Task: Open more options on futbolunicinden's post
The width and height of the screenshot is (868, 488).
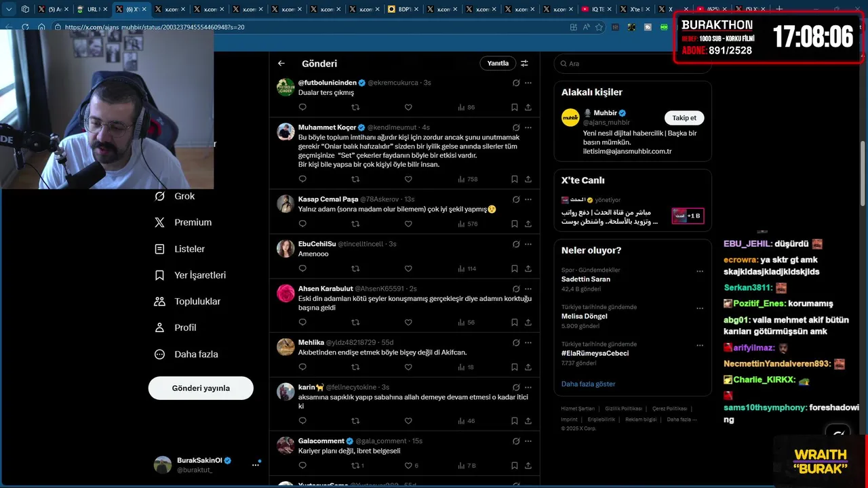Action: pos(528,83)
